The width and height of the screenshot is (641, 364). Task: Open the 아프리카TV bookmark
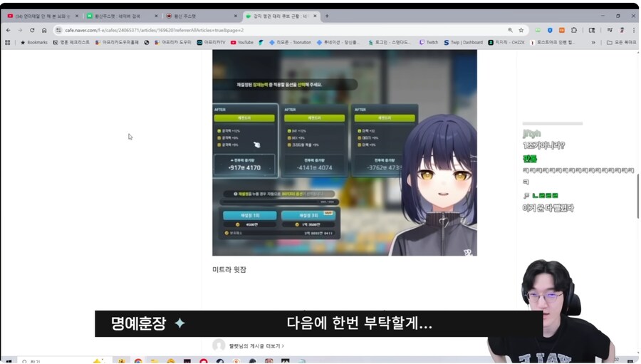[211, 42]
